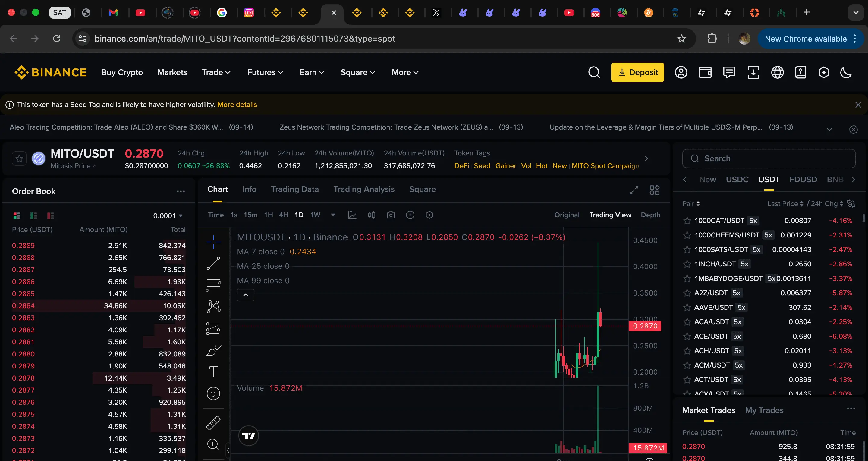This screenshot has width=868, height=461.
Task: Select the USDC market tab
Action: point(737,180)
